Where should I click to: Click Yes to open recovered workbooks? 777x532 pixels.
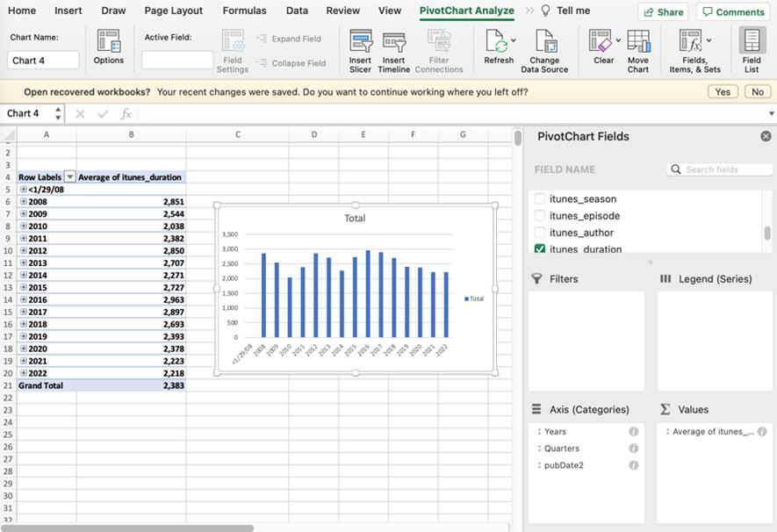tap(723, 92)
